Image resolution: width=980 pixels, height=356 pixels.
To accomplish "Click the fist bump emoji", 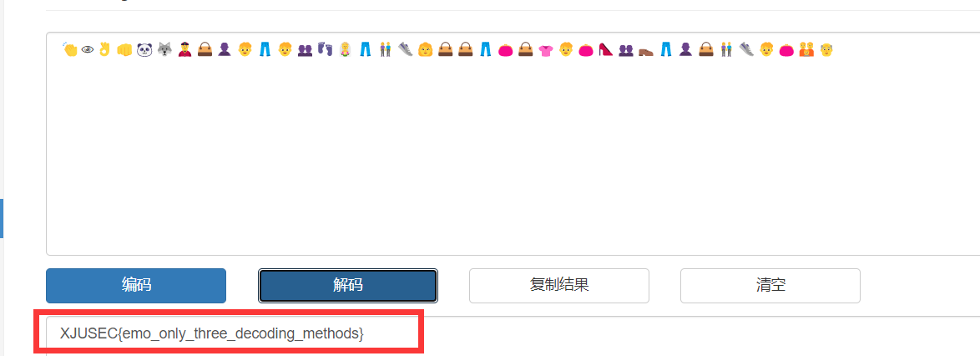I will [124, 49].
